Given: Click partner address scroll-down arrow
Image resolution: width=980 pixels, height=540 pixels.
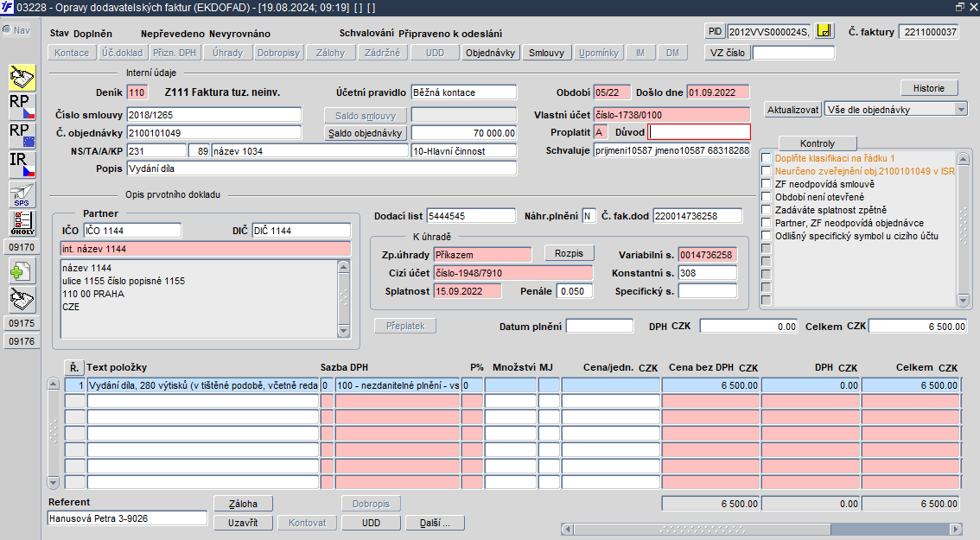Looking at the screenshot, I should (343, 331).
